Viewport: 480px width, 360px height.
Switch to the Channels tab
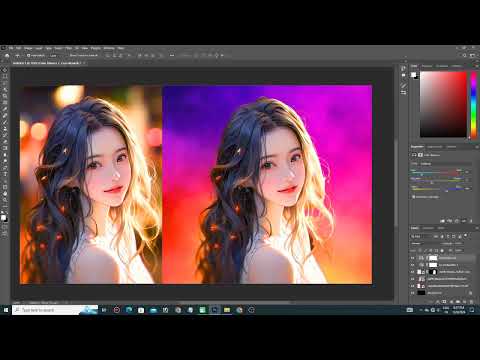point(428,228)
